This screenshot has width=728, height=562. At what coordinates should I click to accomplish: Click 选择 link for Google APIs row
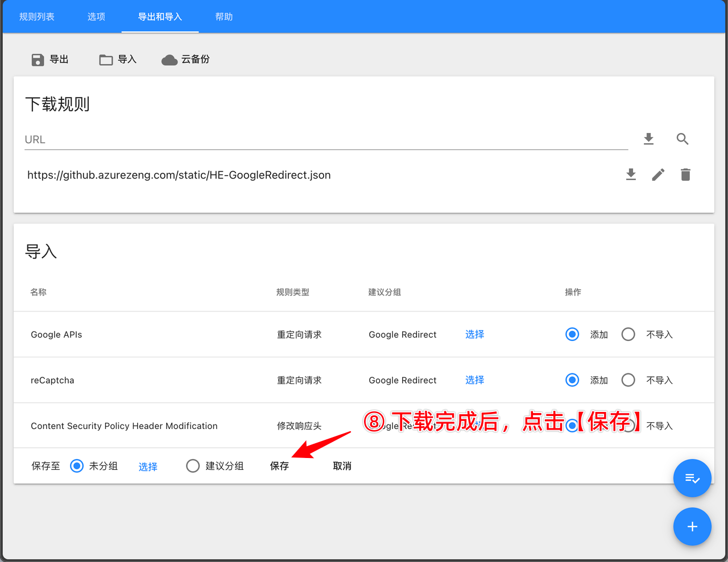tap(474, 334)
